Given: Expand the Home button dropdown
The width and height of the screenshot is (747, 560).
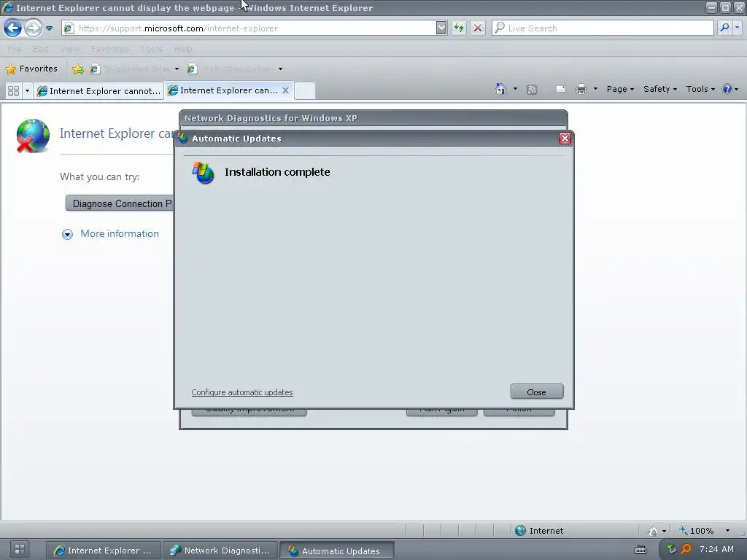Looking at the screenshot, I should [x=515, y=89].
